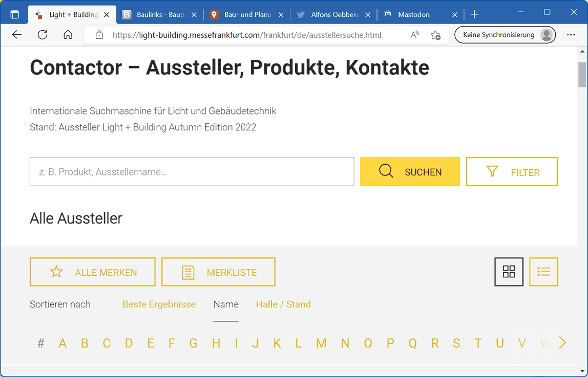The height and width of the screenshot is (377, 588).
Task: Filter exhibitors by letter R
Action: click(x=435, y=343)
